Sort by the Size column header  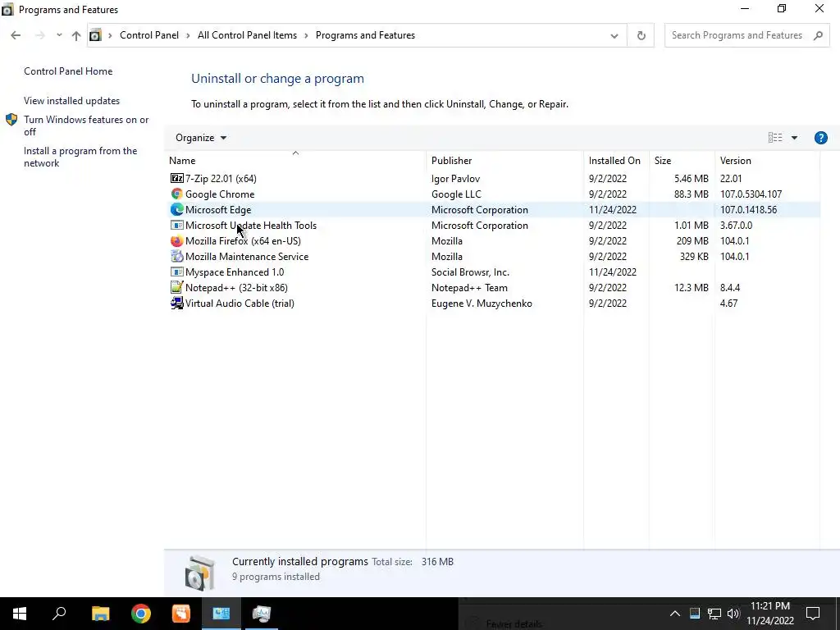click(x=682, y=160)
